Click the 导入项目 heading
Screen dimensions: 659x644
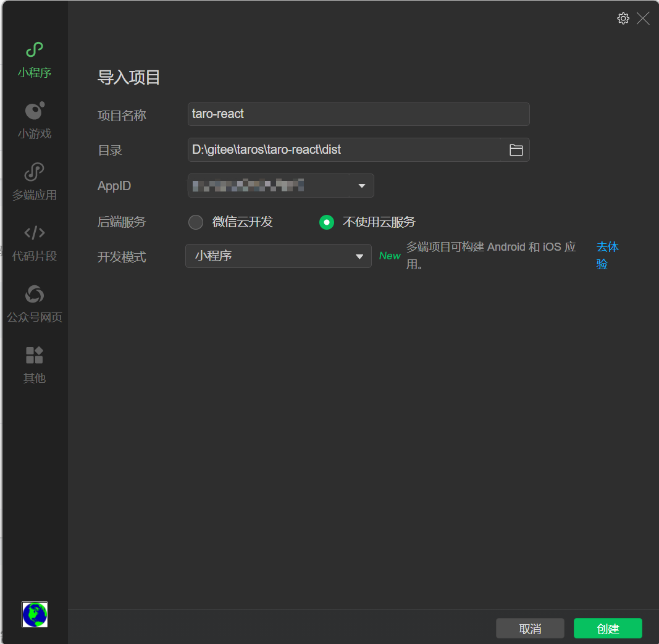(x=128, y=77)
